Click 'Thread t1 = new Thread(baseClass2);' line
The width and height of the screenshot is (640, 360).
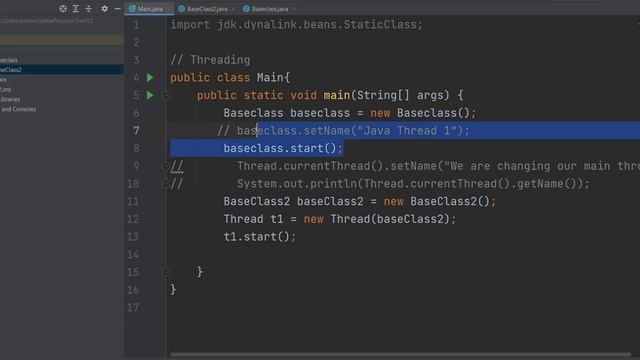point(340,219)
